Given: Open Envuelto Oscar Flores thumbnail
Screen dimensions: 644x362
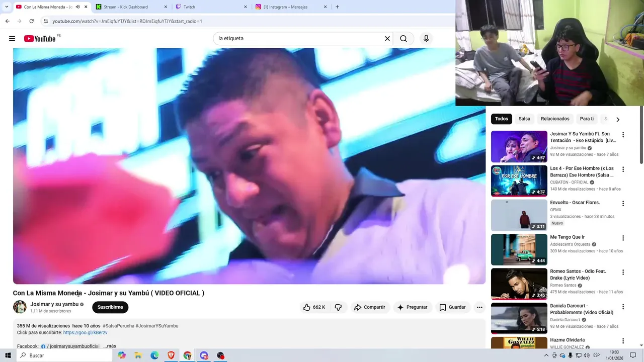Looking at the screenshot, I should click(x=519, y=215).
